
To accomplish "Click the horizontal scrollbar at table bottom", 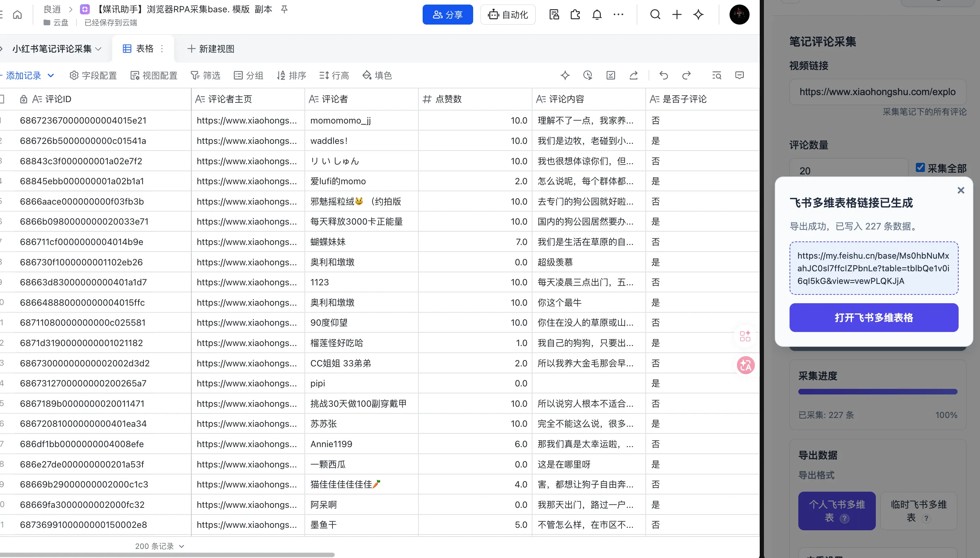I will tap(167, 554).
